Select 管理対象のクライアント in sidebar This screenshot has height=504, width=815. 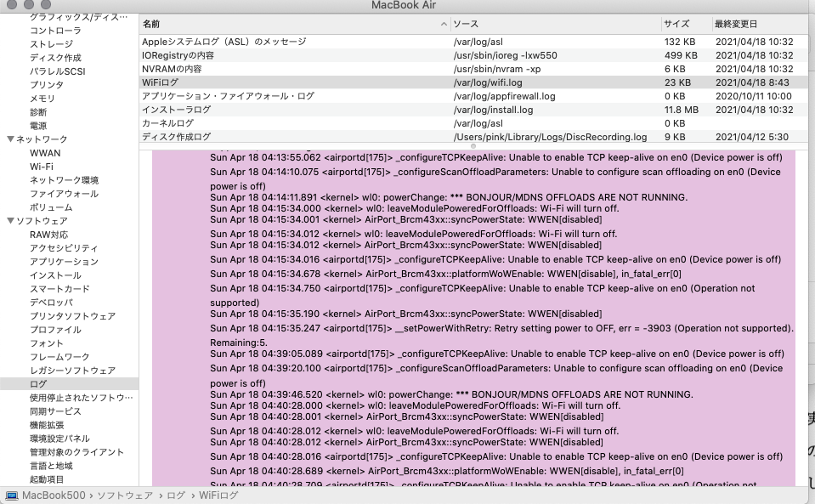[77, 452]
